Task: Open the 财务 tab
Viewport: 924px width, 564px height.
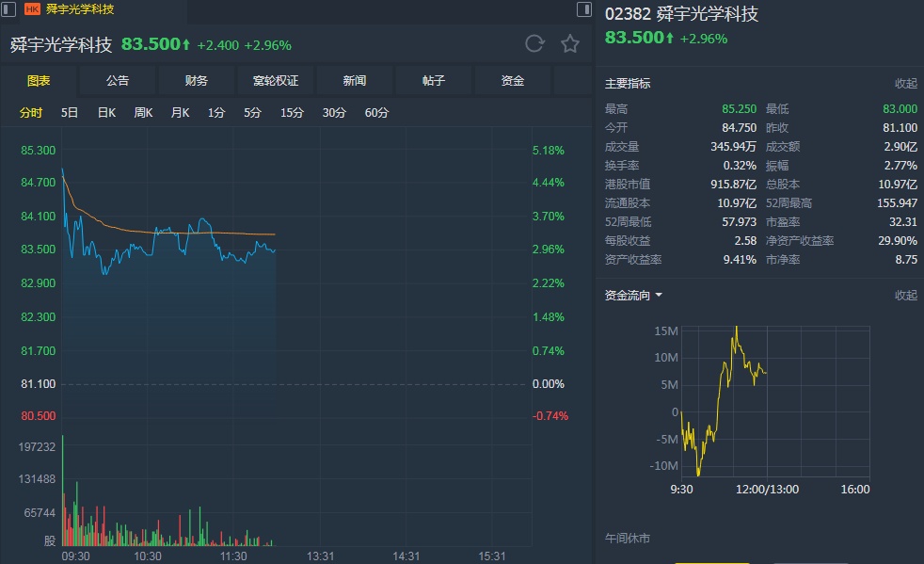Action: coord(197,81)
